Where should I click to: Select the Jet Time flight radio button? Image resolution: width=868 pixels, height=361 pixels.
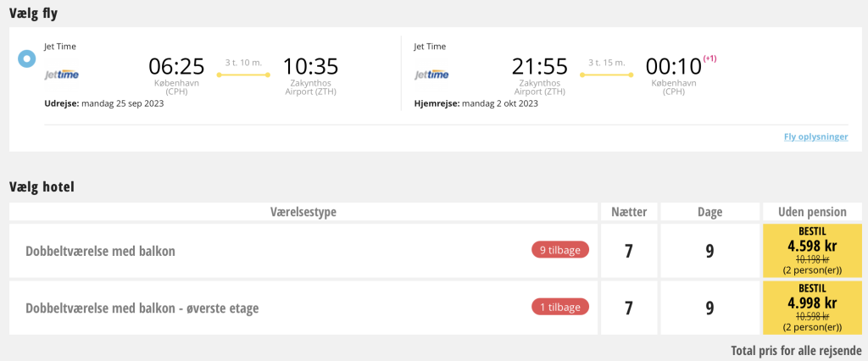click(x=26, y=58)
